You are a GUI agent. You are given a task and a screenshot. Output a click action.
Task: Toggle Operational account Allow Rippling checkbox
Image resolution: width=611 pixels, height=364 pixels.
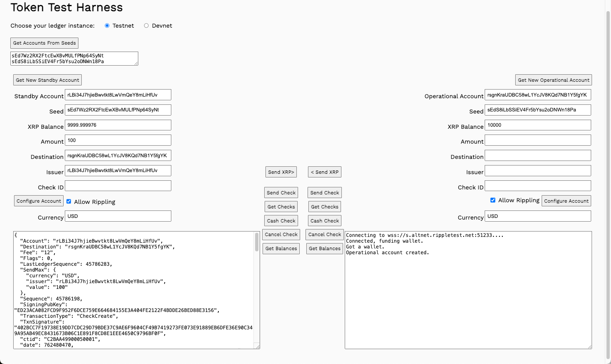[x=493, y=200]
